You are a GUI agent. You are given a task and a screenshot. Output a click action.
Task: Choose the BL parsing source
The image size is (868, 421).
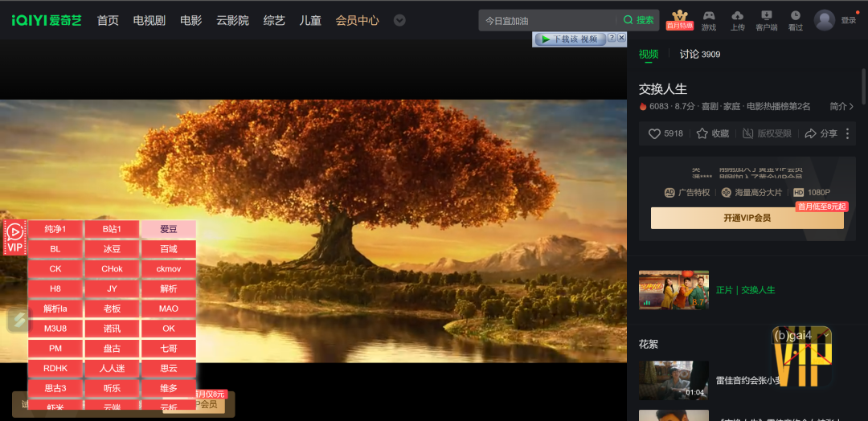click(55, 249)
